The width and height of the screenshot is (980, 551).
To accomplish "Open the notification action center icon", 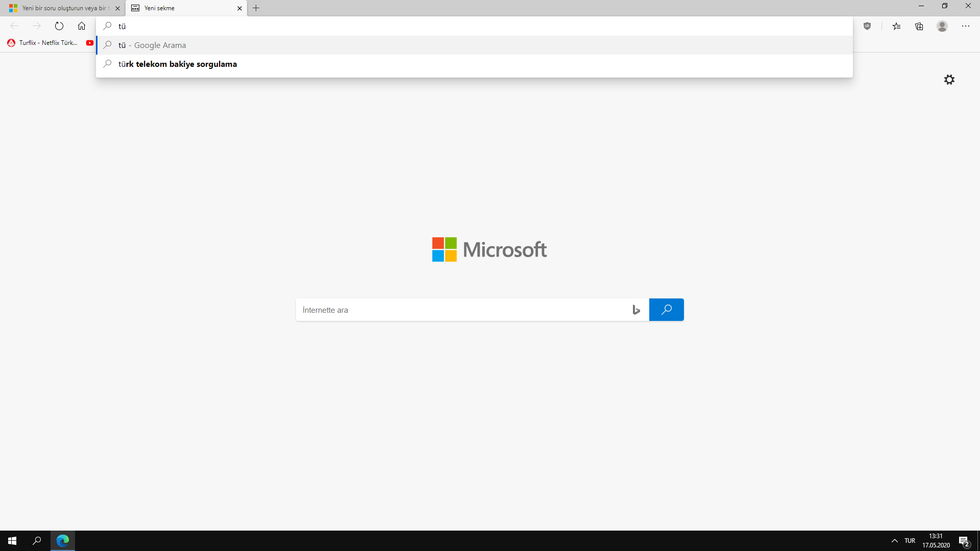I will (964, 541).
